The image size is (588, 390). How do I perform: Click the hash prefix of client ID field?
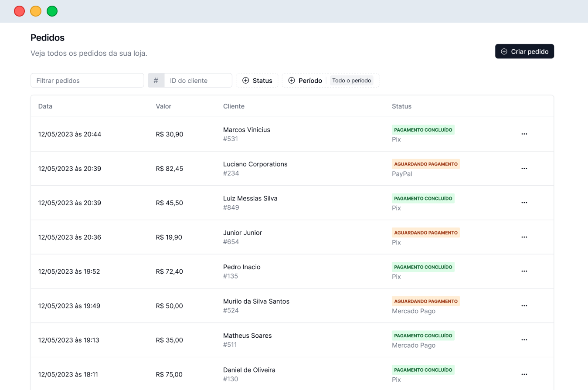pos(156,81)
